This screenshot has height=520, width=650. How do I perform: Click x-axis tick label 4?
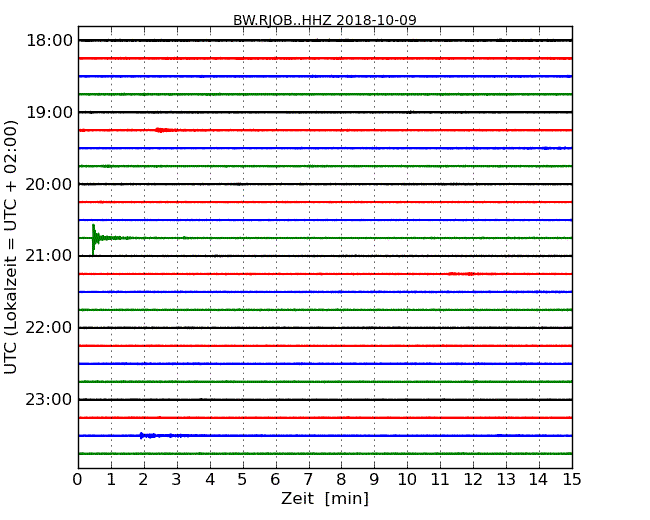click(x=210, y=479)
